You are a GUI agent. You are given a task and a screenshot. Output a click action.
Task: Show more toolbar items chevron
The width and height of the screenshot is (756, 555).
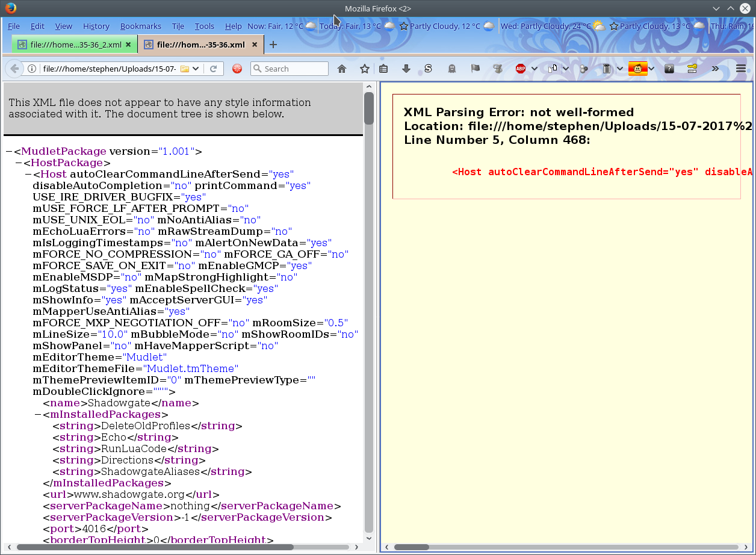point(715,69)
